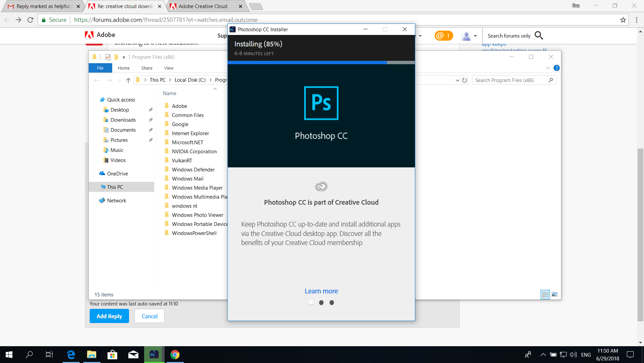Toggle the properties checkmark in Explorer quick access toolbar
Viewport: 644px width, 363px height.
point(108,57)
